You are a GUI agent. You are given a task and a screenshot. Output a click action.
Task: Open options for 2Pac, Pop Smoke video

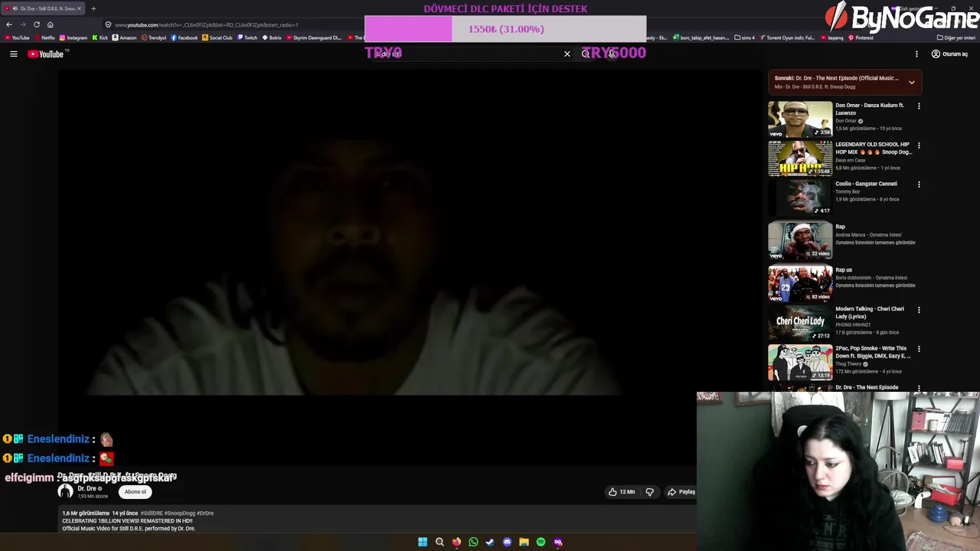919,349
